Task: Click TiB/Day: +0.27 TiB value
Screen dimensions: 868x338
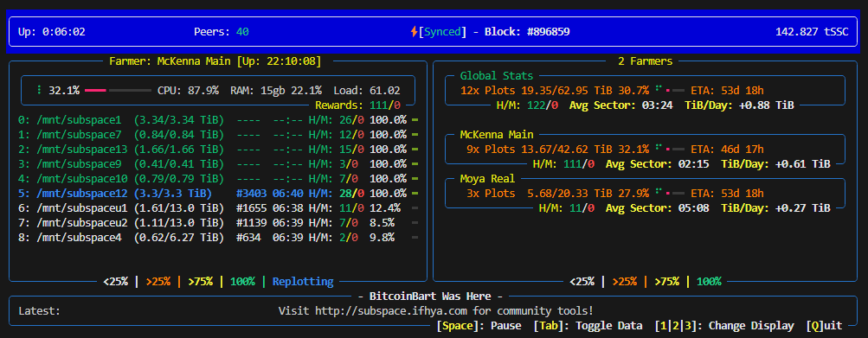Action: point(775,208)
